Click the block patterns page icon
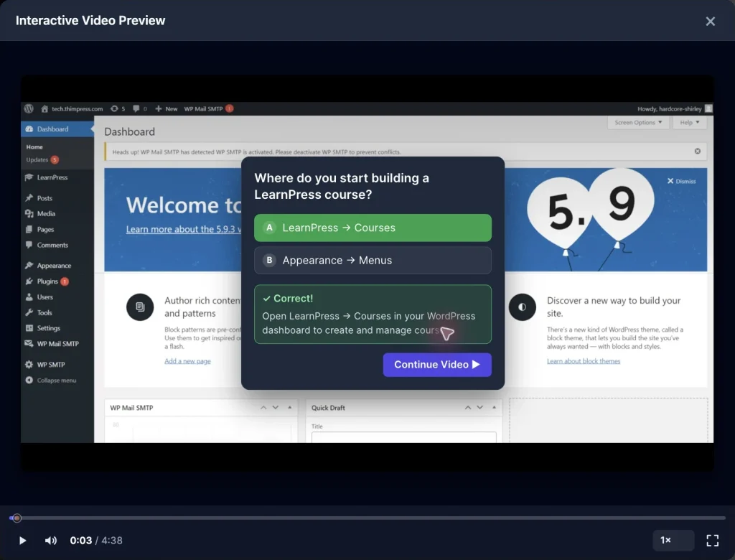This screenshot has height=560, width=735. [140, 307]
